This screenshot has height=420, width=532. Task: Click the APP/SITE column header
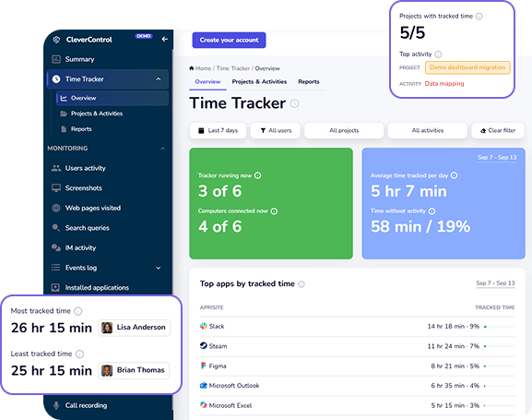pyautogui.click(x=211, y=307)
